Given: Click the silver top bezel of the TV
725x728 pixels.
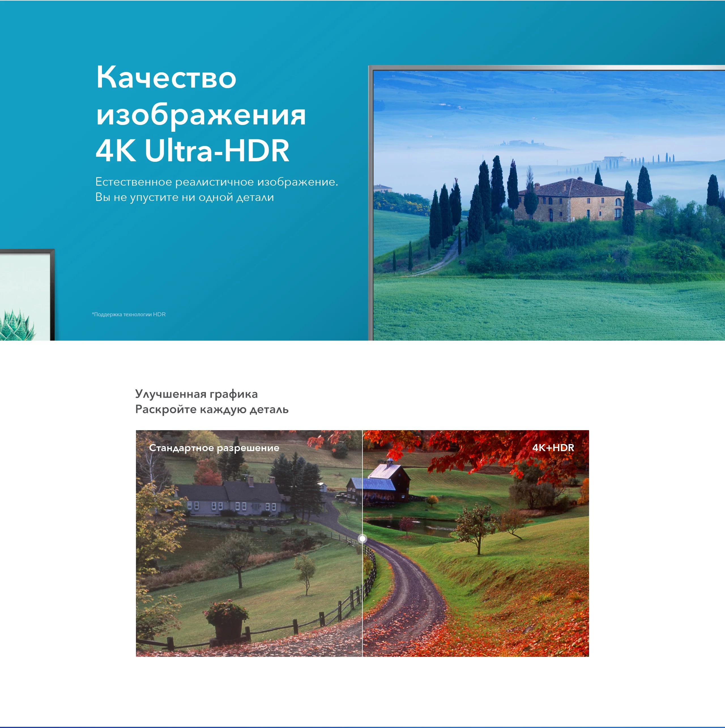Looking at the screenshot, I should click(546, 67).
